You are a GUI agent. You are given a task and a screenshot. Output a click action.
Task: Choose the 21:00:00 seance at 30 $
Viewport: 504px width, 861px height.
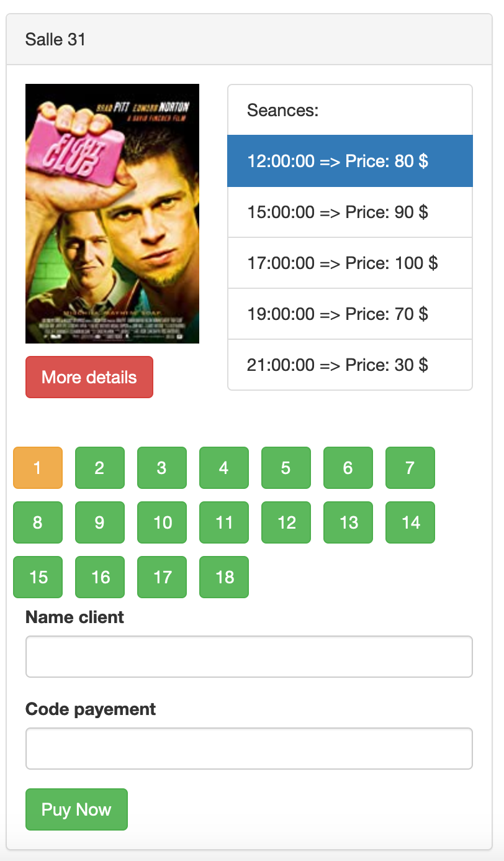[x=349, y=365]
